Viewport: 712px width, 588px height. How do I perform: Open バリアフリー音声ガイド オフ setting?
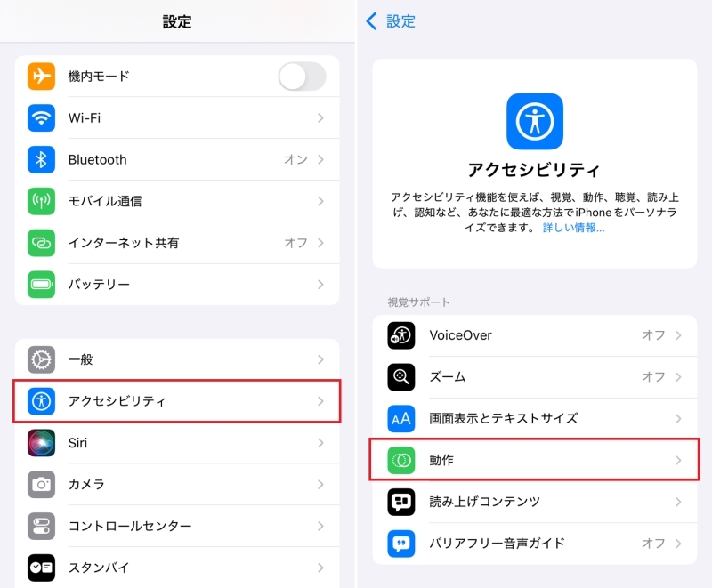(535, 544)
